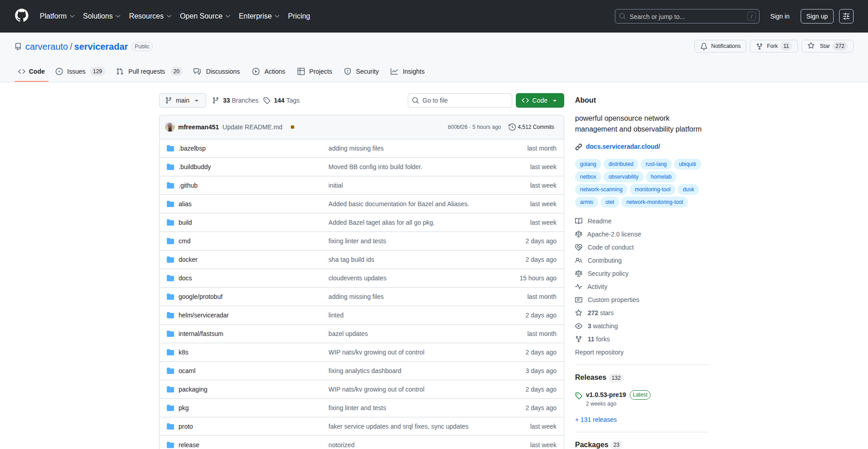Image resolution: width=868 pixels, height=449 pixels.
Task: Click the Go to file field
Action: [x=460, y=100]
